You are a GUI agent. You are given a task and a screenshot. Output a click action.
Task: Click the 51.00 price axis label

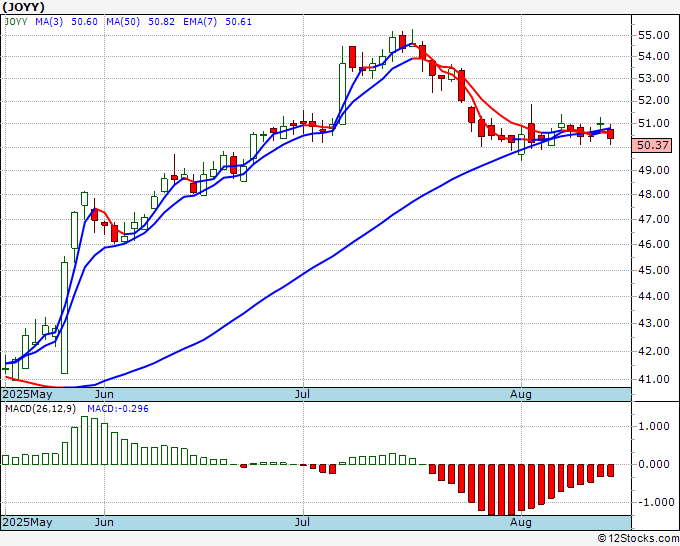(654, 123)
